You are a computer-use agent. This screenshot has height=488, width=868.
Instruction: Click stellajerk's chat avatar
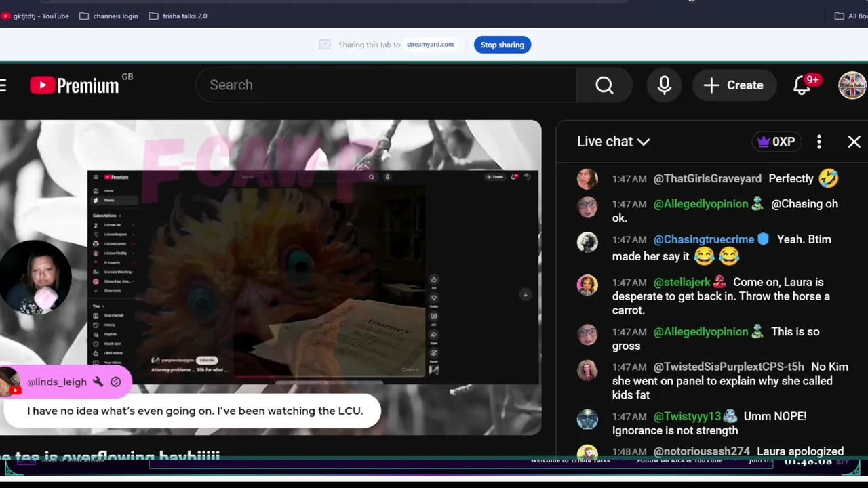point(587,284)
